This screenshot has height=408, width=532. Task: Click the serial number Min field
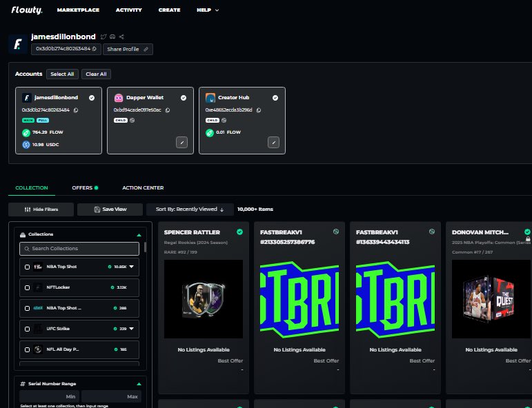(x=49, y=396)
